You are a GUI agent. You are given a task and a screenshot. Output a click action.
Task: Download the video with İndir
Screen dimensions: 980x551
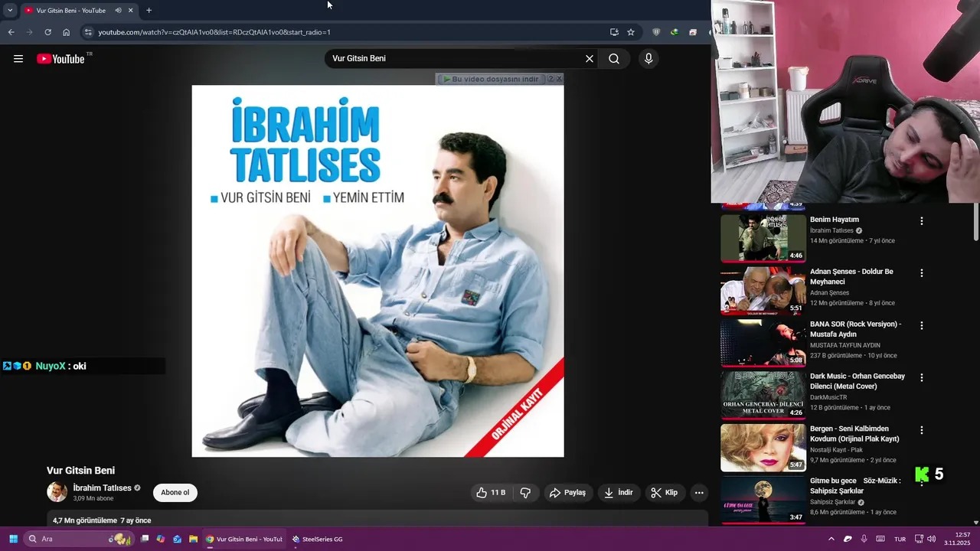coord(619,493)
